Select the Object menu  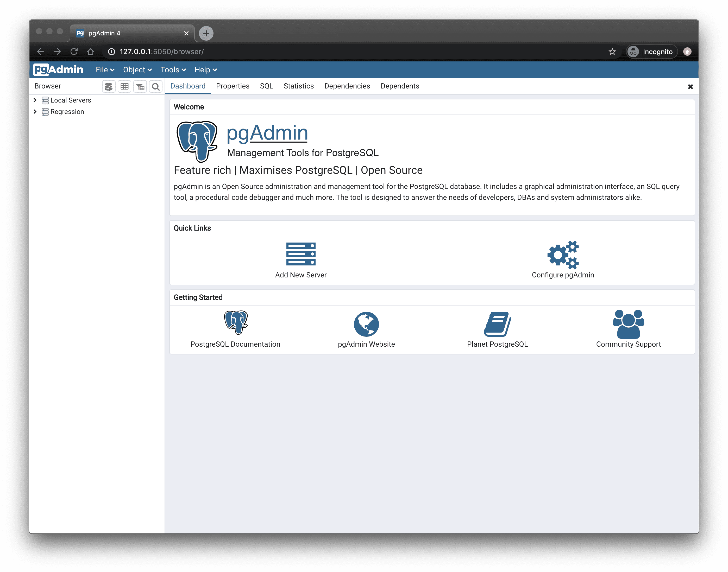(x=136, y=70)
